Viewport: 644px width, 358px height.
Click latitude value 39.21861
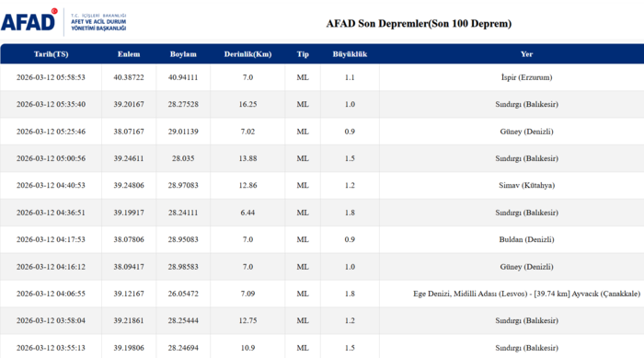129,320
